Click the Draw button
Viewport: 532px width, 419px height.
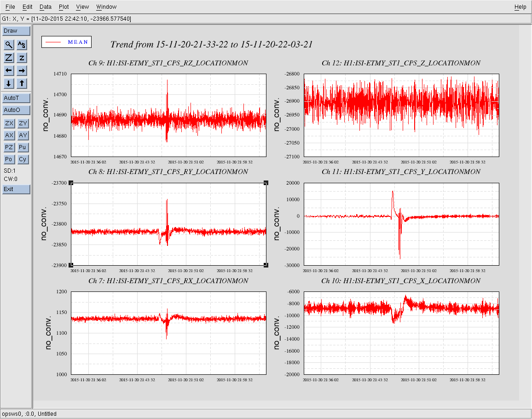click(16, 31)
